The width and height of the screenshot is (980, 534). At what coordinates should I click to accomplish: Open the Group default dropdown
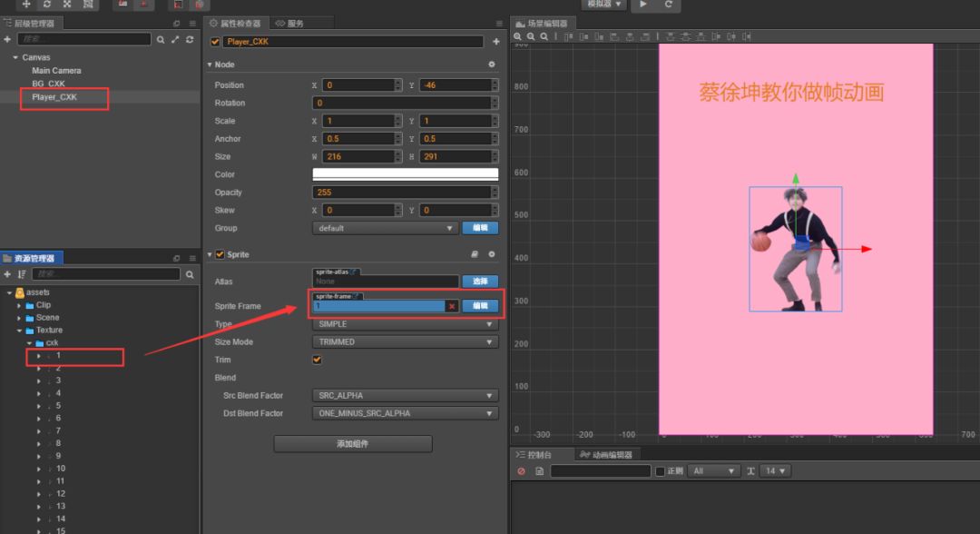coord(385,228)
